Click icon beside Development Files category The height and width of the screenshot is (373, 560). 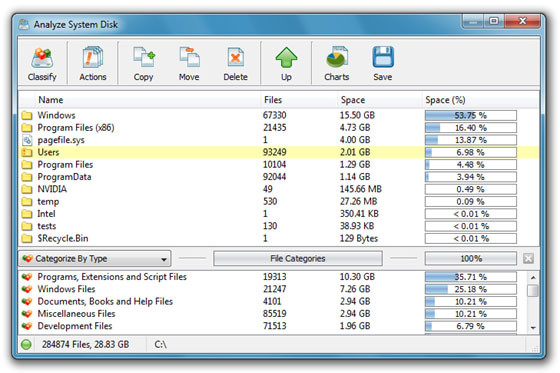point(27,326)
